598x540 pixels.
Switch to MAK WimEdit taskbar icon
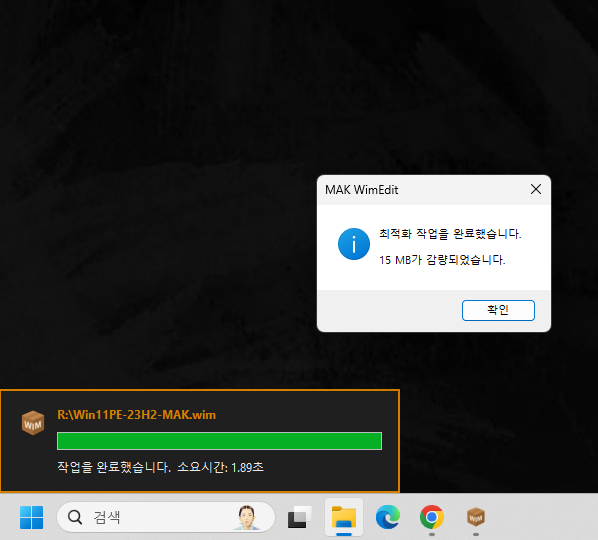(x=476, y=518)
